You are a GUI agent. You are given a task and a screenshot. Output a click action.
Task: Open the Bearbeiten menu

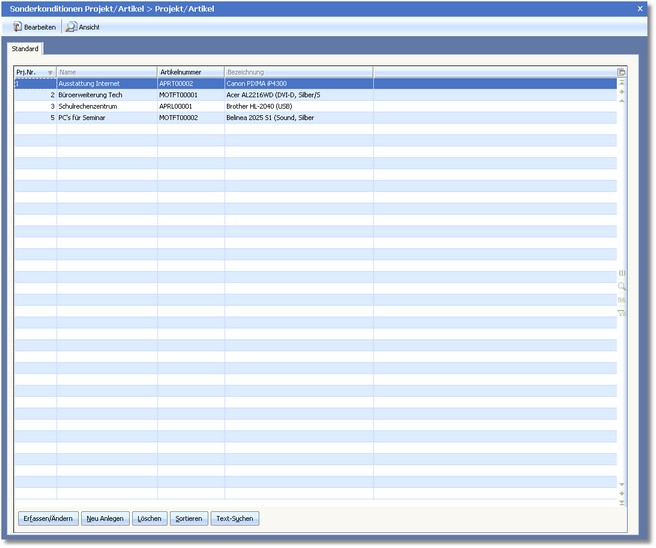[x=35, y=27]
